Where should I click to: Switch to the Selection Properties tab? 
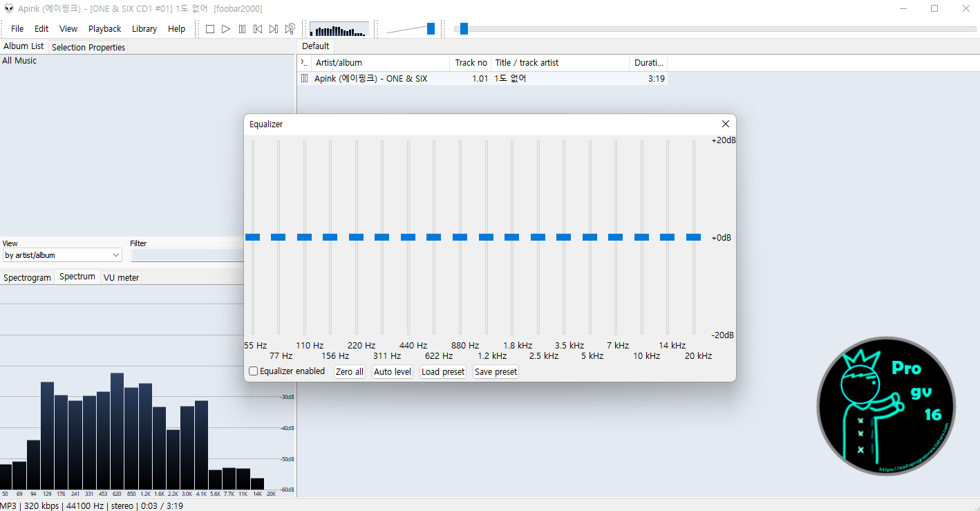[x=88, y=47]
